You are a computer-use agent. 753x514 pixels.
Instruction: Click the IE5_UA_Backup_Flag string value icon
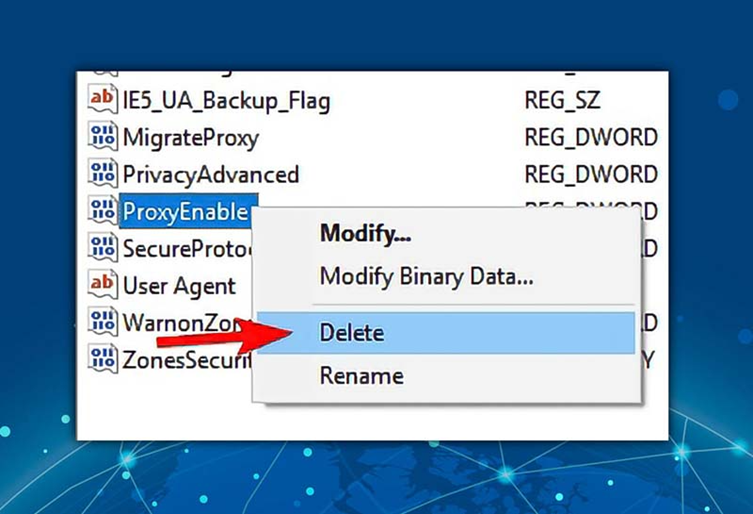pos(102,100)
